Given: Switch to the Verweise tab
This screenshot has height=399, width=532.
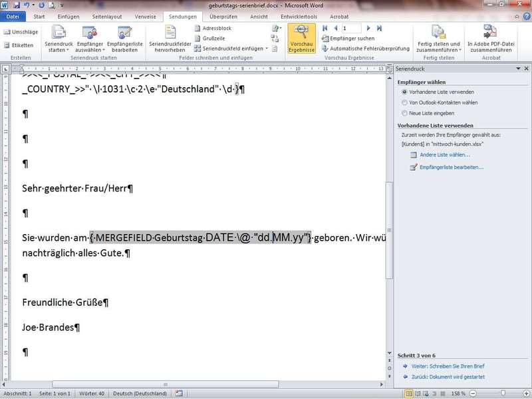Looking at the screenshot, I should (145, 16).
